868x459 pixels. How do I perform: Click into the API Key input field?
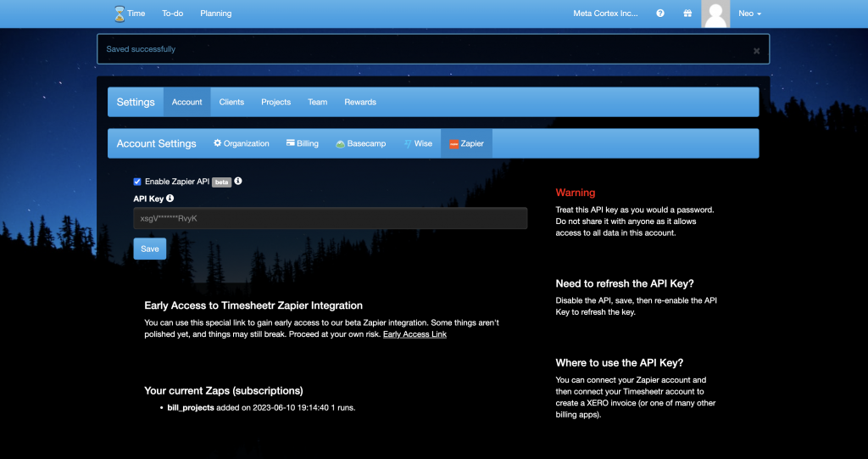[x=331, y=218]
